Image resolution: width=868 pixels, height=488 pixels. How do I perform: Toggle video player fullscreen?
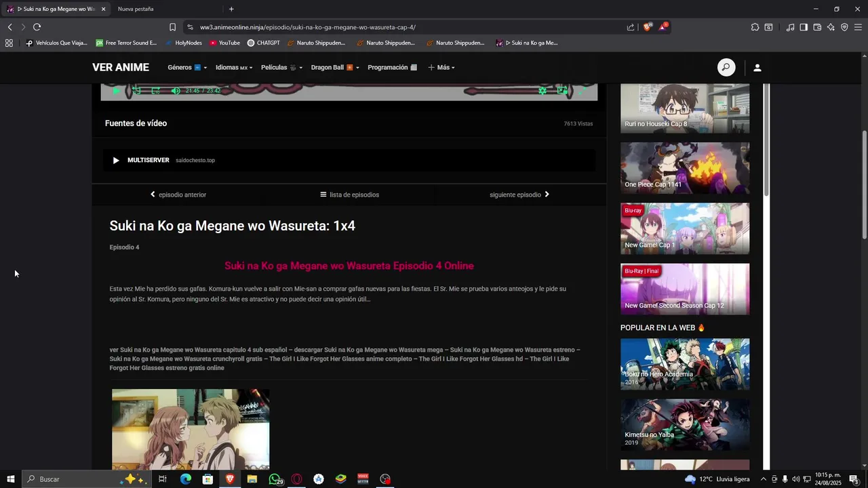[x=581, y=90]
